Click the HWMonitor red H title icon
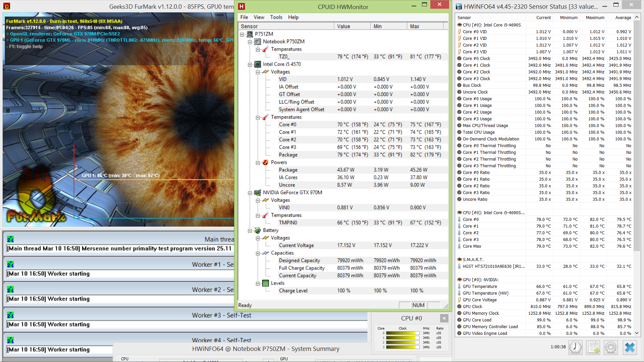Image resolution: width=644 pixels, height=362 pixels. pyautogui.click(x=241, y=6)
